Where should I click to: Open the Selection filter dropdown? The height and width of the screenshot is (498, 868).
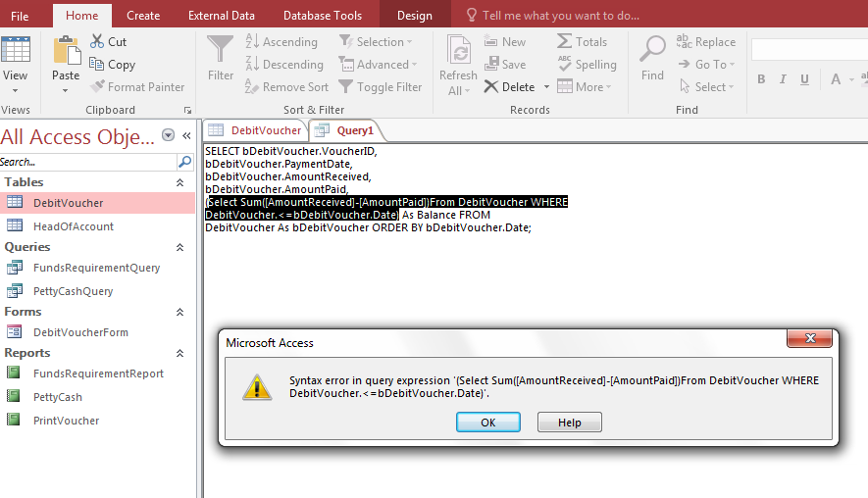coord(409,42)
